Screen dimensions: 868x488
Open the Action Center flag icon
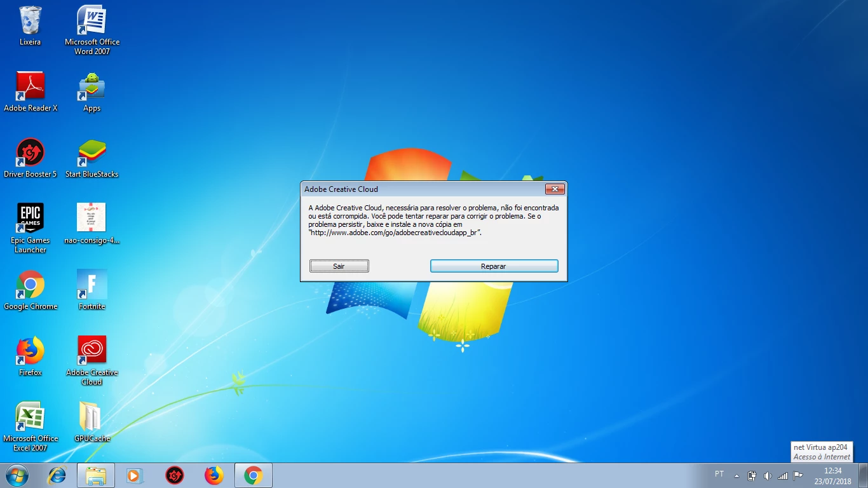(798, 476)
